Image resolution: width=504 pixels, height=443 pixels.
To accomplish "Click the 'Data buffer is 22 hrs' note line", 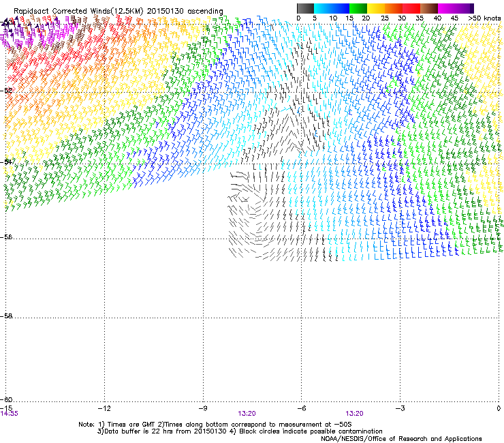I will click(x=240, y=431).
